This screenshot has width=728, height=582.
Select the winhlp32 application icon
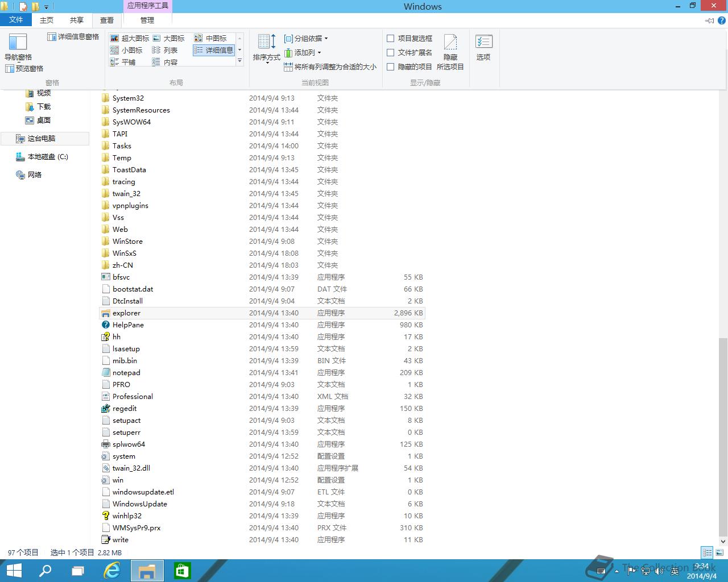105,516
